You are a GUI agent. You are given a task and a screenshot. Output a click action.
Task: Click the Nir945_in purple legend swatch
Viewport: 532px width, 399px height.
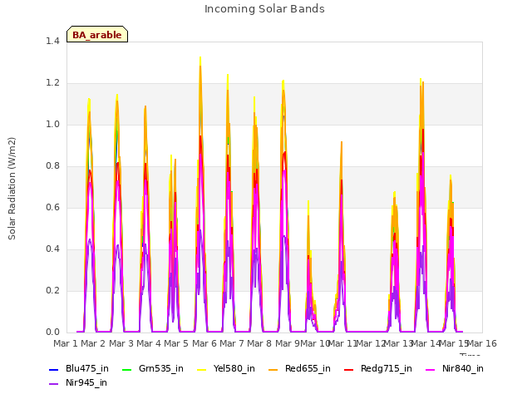click(x=53, y=384)
